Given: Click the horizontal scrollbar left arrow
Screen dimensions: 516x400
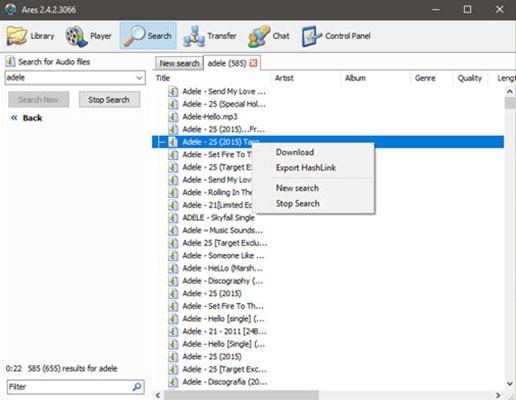Looking at the screenshot, I should click(x=158, y=395).
